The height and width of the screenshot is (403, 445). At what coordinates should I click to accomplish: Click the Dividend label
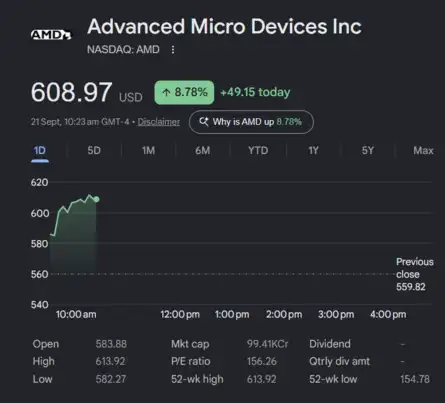point(330,344)
